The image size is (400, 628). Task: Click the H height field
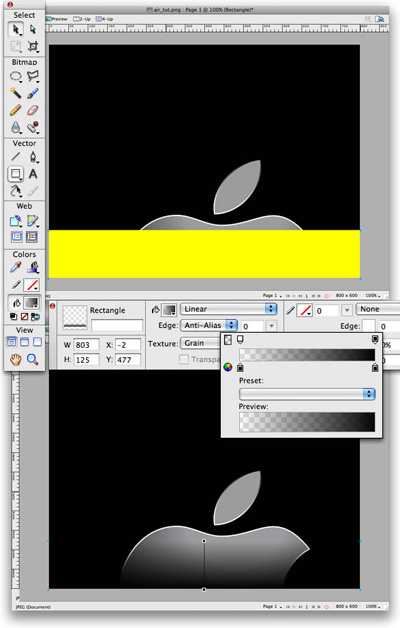[86, 360]
